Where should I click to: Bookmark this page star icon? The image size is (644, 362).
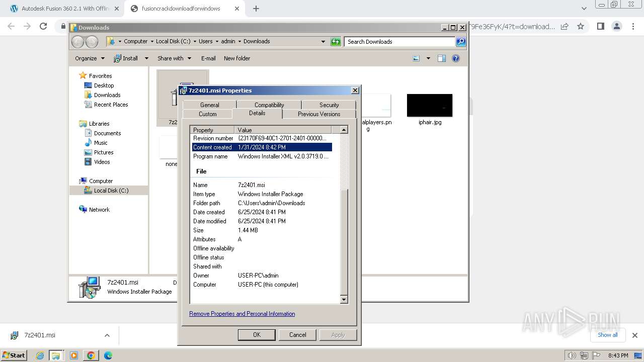point(581,26)
